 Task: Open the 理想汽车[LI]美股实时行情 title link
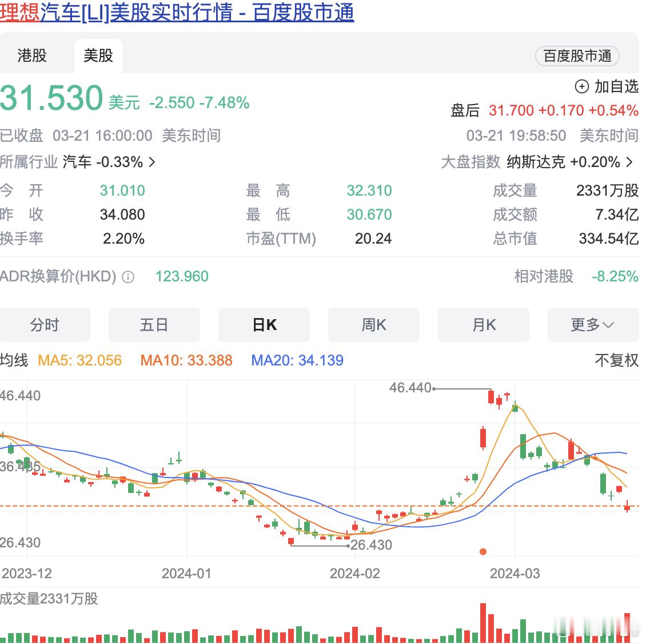[x=177, y=13]
